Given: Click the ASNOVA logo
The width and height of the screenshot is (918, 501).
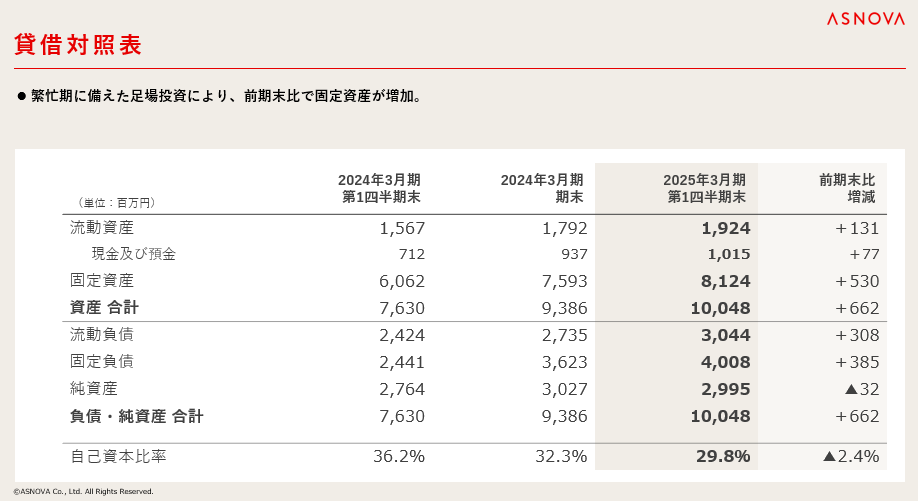Looking at the screenshot, I should 865,19.
